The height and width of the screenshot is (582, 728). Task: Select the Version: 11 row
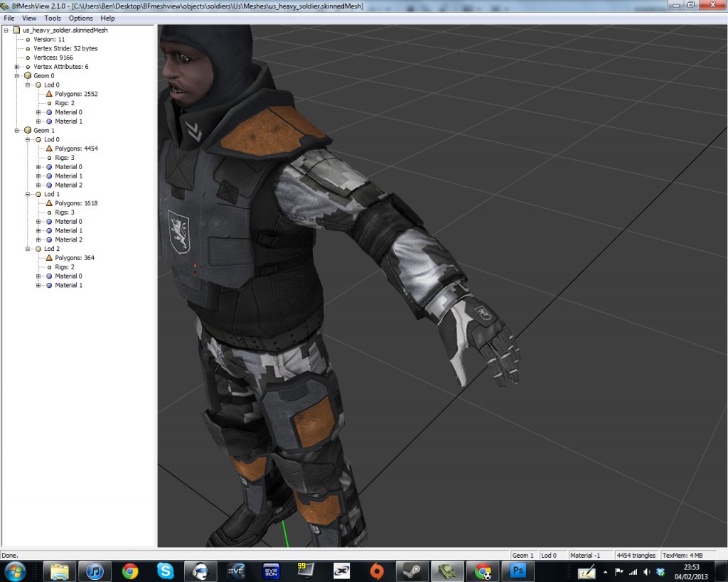(49, 40)
